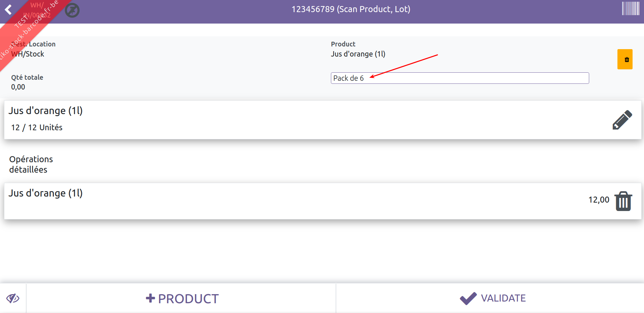Click the WH/Stock destination location value

point(28,54)
